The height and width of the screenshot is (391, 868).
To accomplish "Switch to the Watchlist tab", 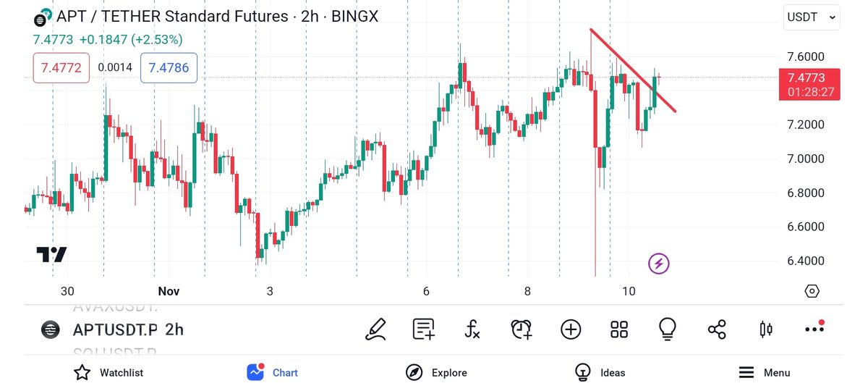I will click(109, 373).
